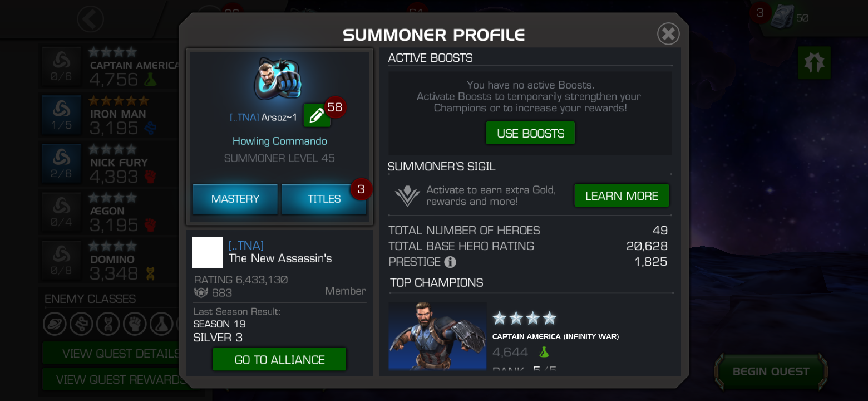This screenshot has width=868, height=401.
Task: Click the Summoner's Sigil emblem icon
Action: pyautogui.click(x=407, y=196)
